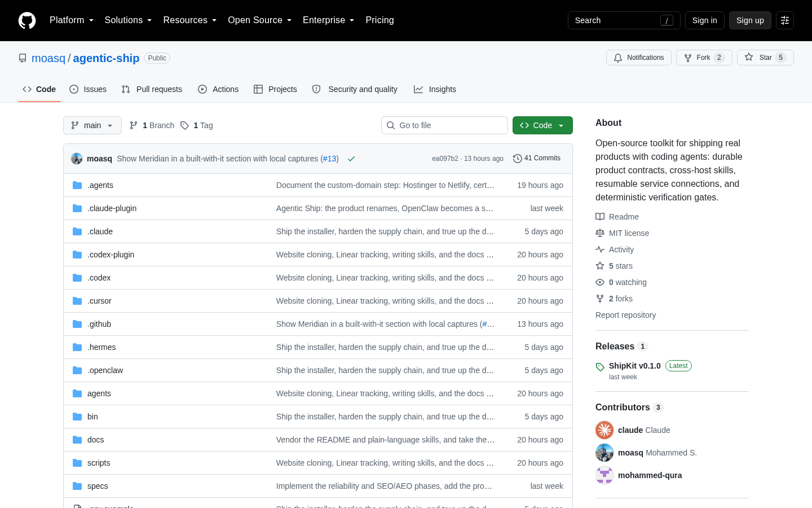Click the Go to file search box
This screenshot has height=508, width=812.
tap(444, 125)
